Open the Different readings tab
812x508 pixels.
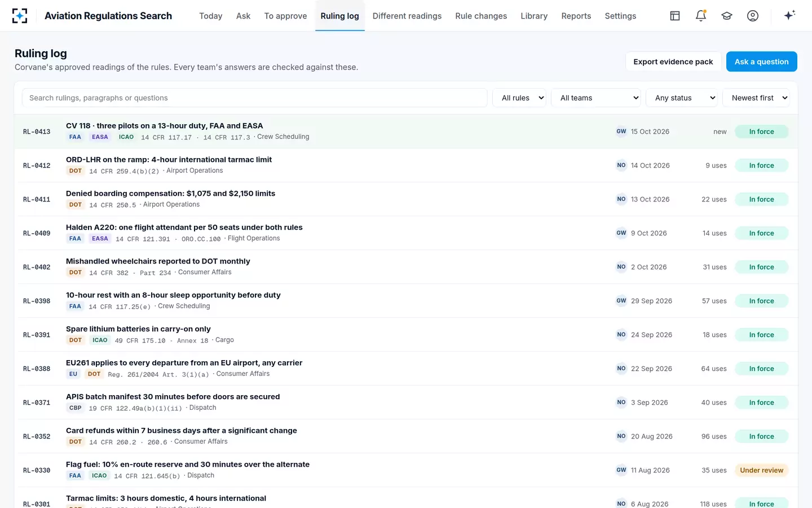tap(407, 16)
